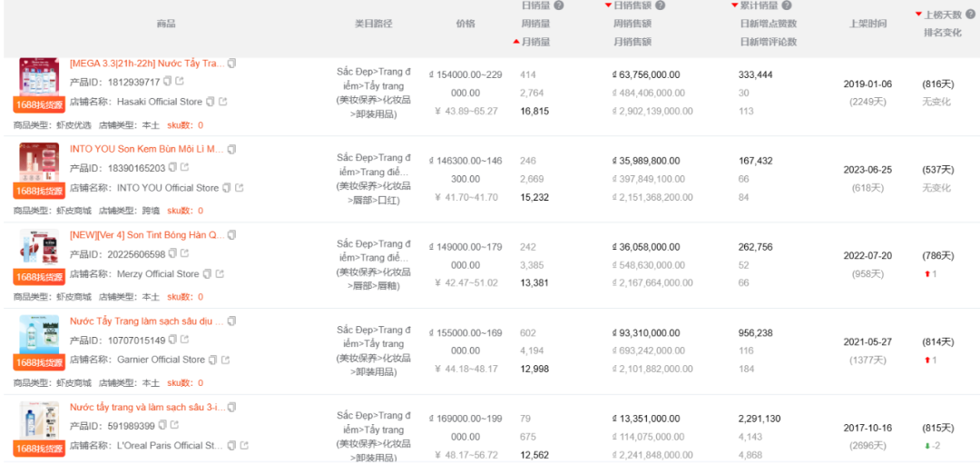
Task: Click 1688找货源 button for Hasaki product
Action: coord(39,104)
